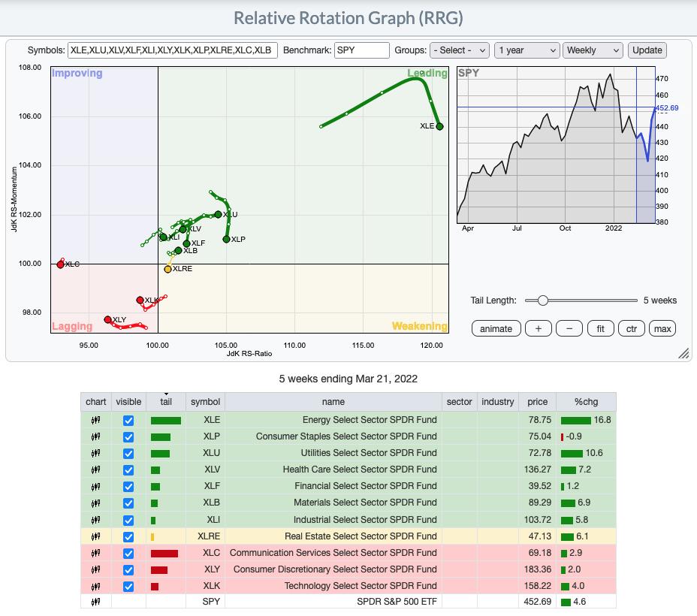Click the fit button
The height and width of the screenshot is (616, 697).
tap(601, 329)
